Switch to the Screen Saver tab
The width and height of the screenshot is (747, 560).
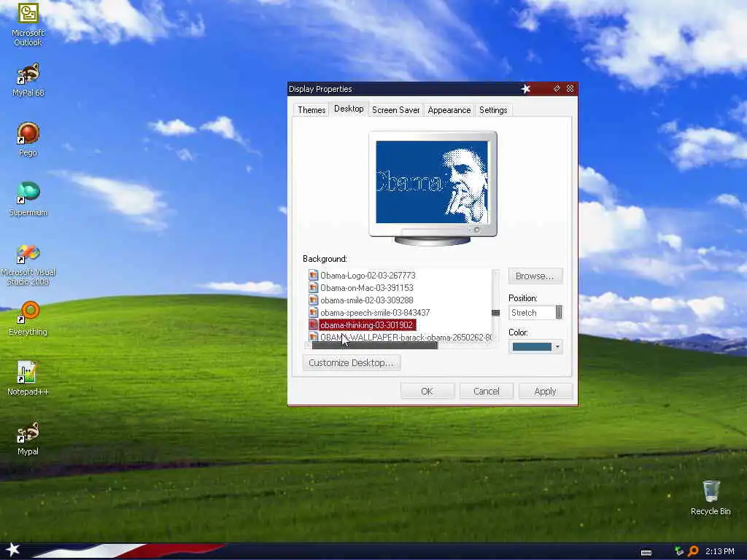click(x=395, y=110)
